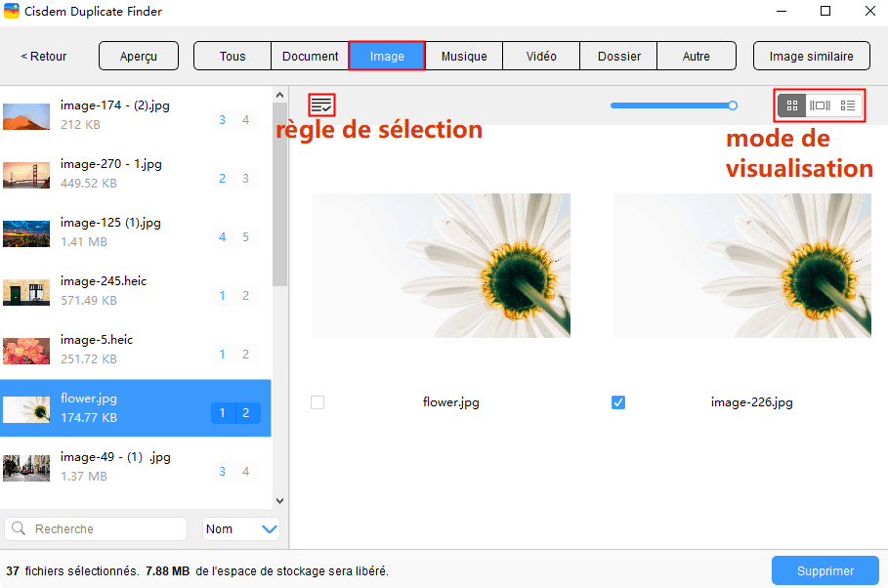Open the selection rule icon
This screenshot has height=588, width=888.
pos(319,103)
